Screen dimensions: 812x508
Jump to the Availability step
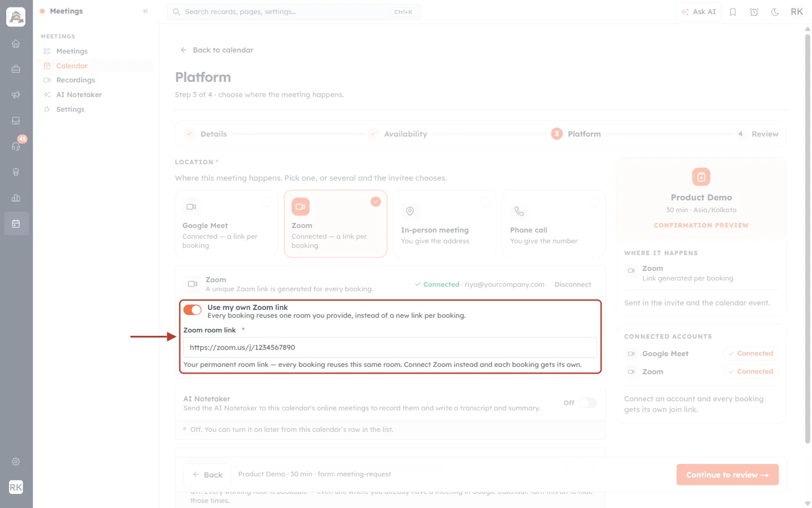point(398,134)
